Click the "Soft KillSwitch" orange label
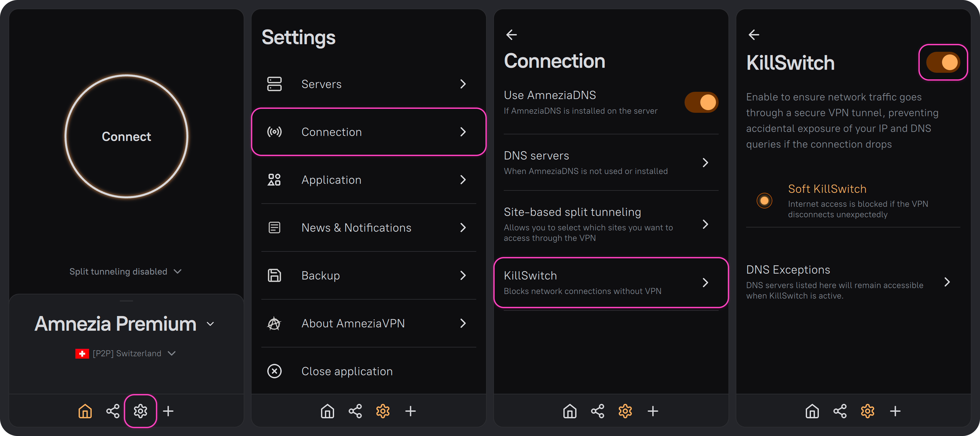980x436 pixels. (827, 189)
